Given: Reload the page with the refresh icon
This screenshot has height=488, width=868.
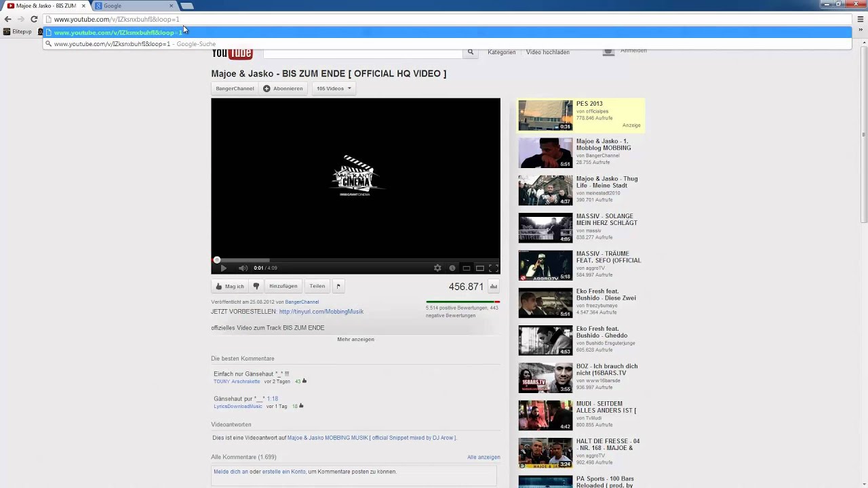Looking at the screenshot, I should click(x=34, y=19).
